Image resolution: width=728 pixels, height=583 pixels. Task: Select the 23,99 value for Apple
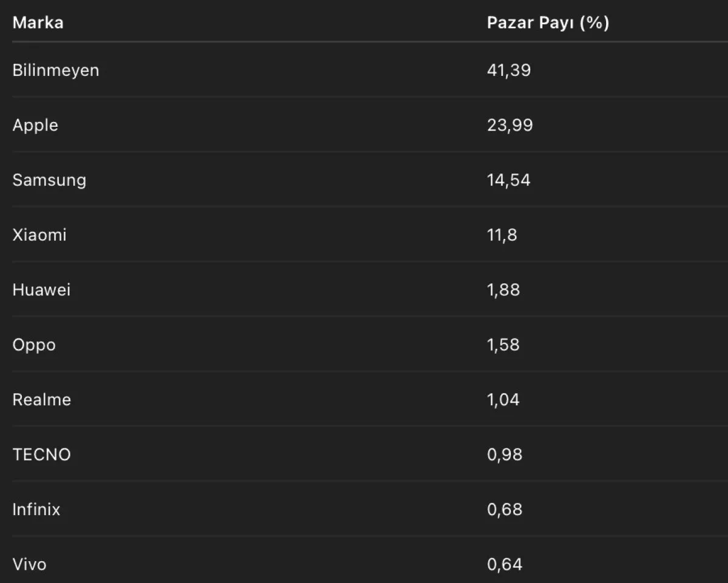[x=510, y=125]
